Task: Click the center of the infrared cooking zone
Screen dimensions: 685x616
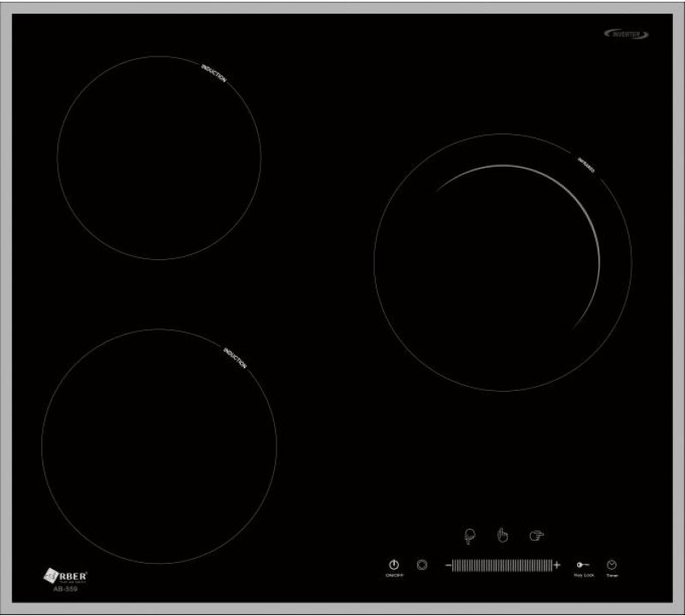Action: coord(503,262)
